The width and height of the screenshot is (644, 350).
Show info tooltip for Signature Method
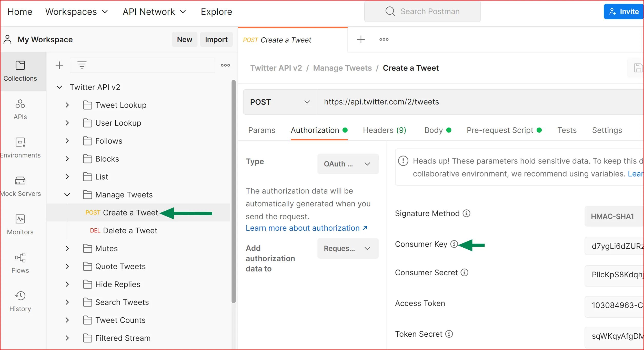click(467, 213)
